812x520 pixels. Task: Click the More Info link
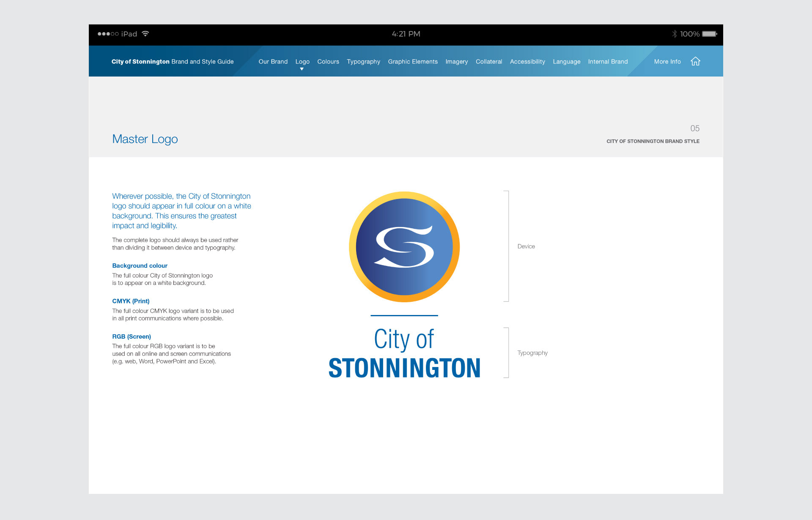[x=667, y=62]
